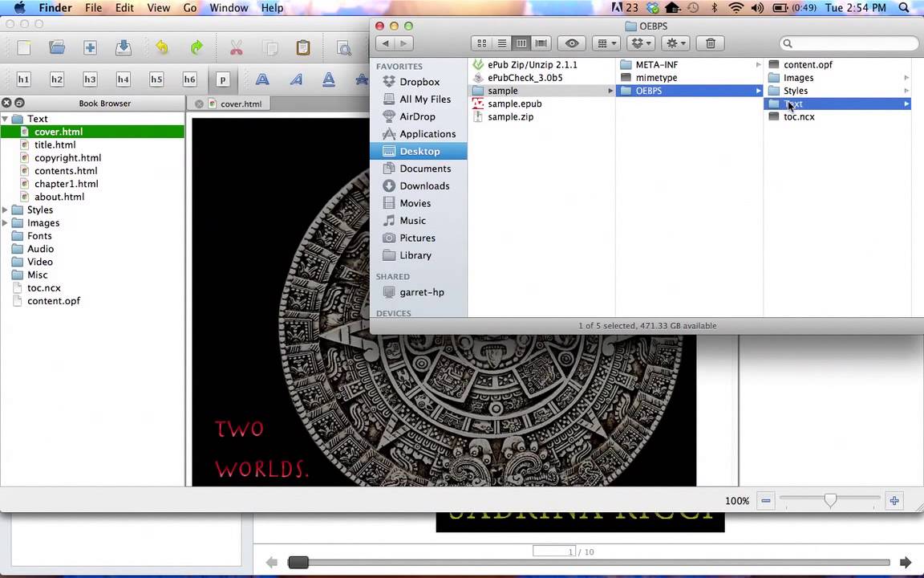The height and width of the screenshot is (578, 924).
Task: Expand sample folder arrow in Finder column
Action: click(610, 91)
